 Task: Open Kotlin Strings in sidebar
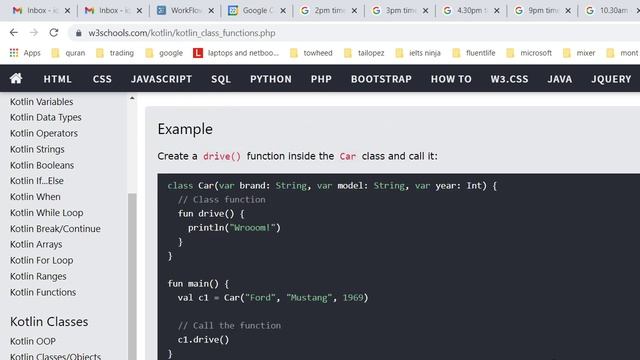point(37,149)
